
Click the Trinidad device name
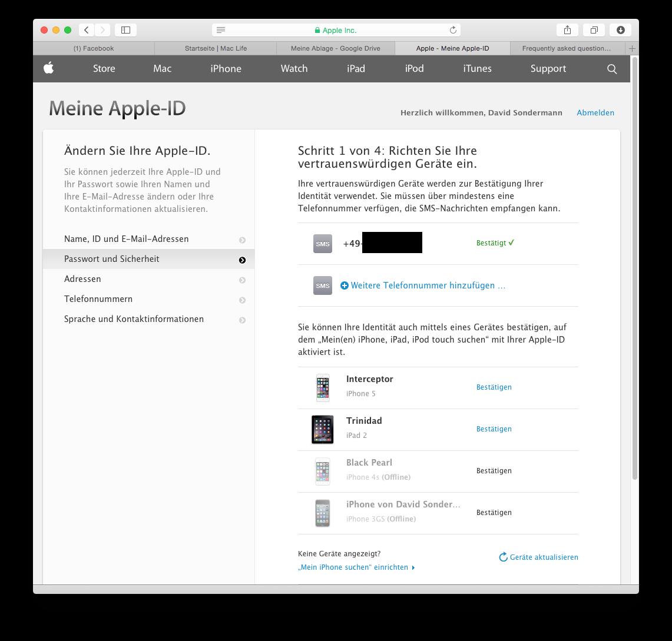pyautogui.click(x=364, y=421)
